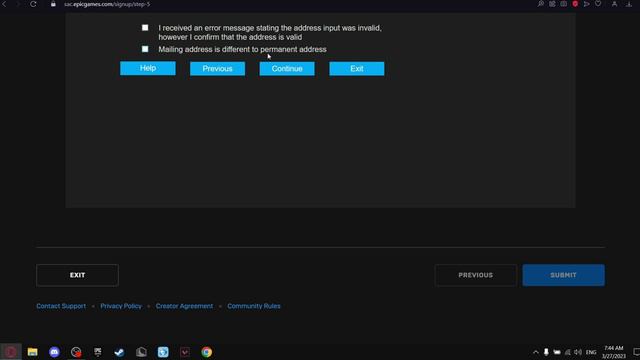
Task: Click the dark PREVIOUS button
Action: [476, 275]
